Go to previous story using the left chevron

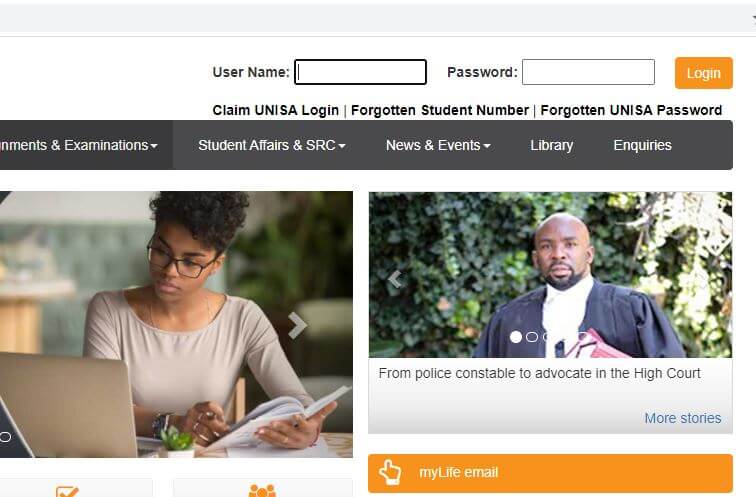(395, 279)
